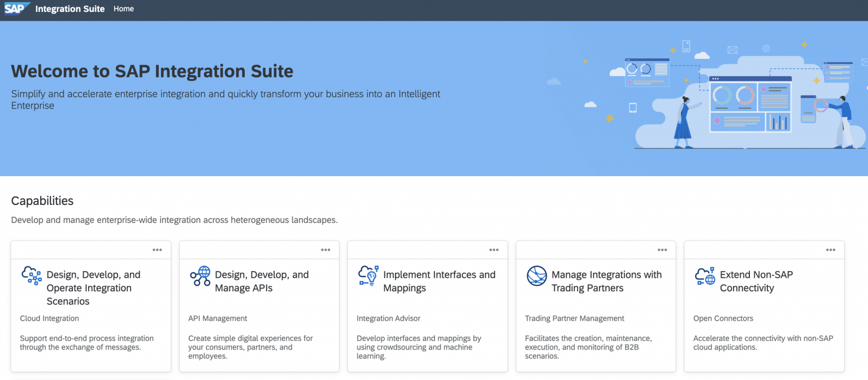Open overflow menu on Open Connectors card
This screenshot has width=868, height=380.
pyautogui.click(x=831, y=249)
